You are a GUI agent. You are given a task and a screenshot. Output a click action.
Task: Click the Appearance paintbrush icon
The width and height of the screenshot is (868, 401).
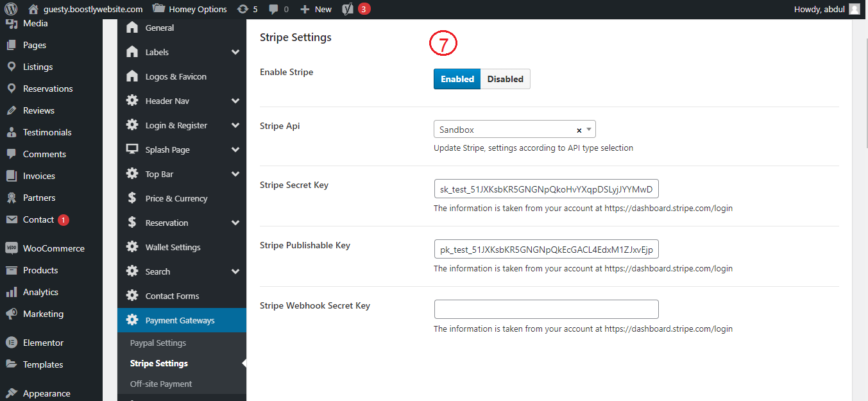coord(11,393)
